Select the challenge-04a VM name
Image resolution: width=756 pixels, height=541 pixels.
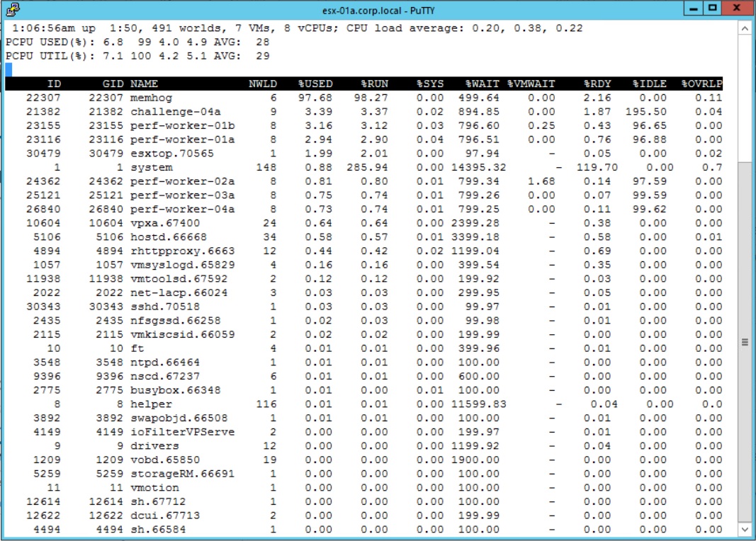pyautogui.click(x=176, y=112)
